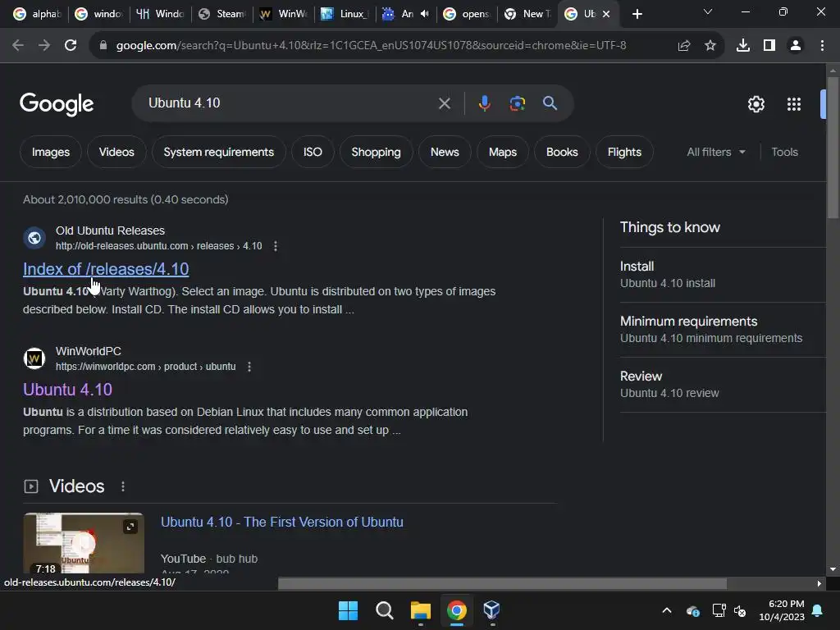
Task: Clear the search box with the X icon
Action: 445,103
